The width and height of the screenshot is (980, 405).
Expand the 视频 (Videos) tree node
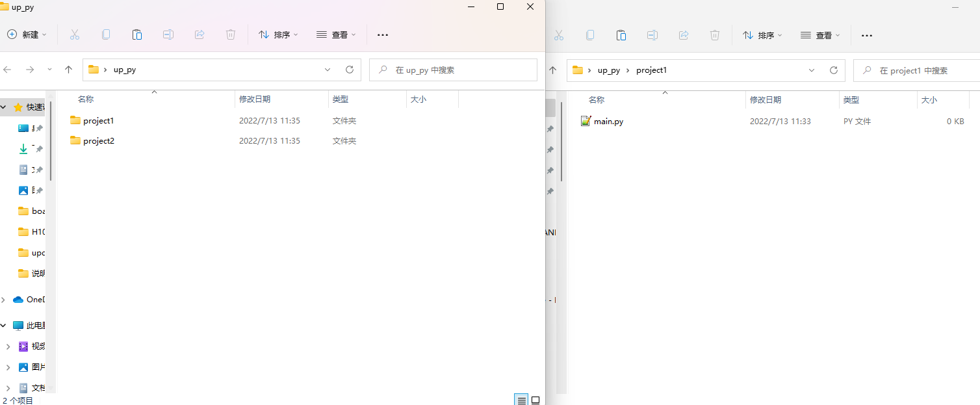coord(8,346)
